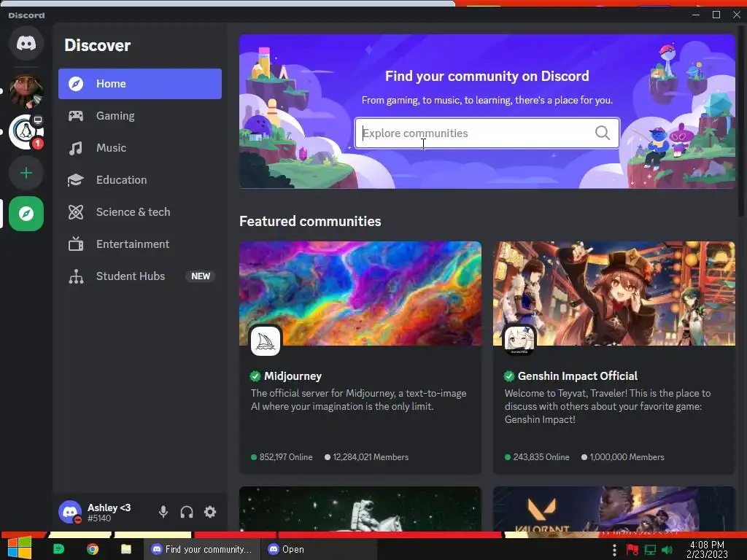The width and height of the screenshot is (747, 560).
Task: Click "243,835 Online" count
Action: [x=541, y=457]
